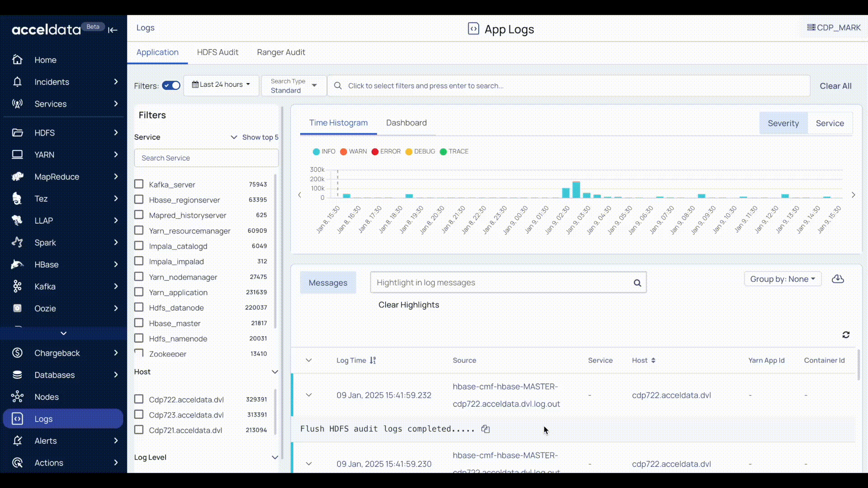This screenshot has width=868, height=488.
Task: Sort the Host column
Action: tap(653, 361)
